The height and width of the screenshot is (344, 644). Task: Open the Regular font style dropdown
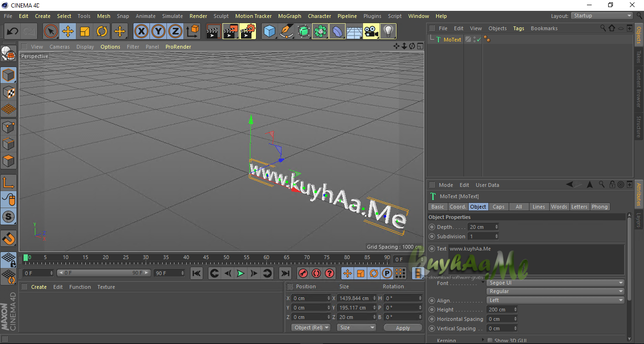click(556, 291)
